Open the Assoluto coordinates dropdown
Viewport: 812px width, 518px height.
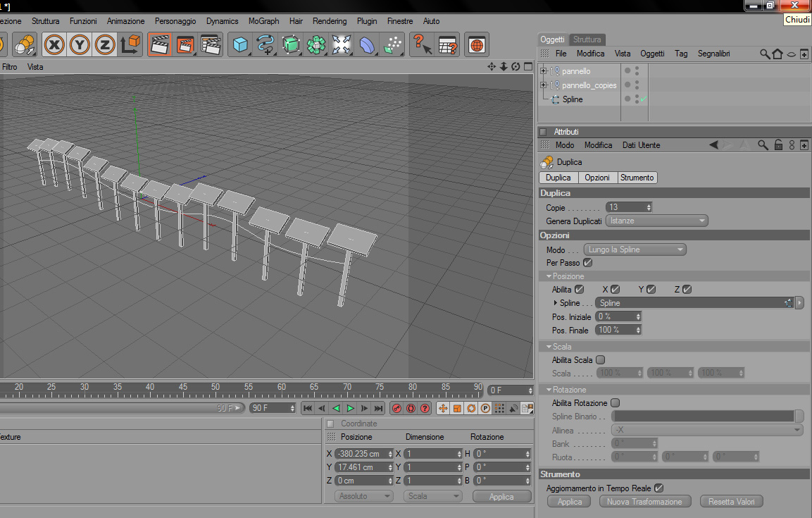363,496
